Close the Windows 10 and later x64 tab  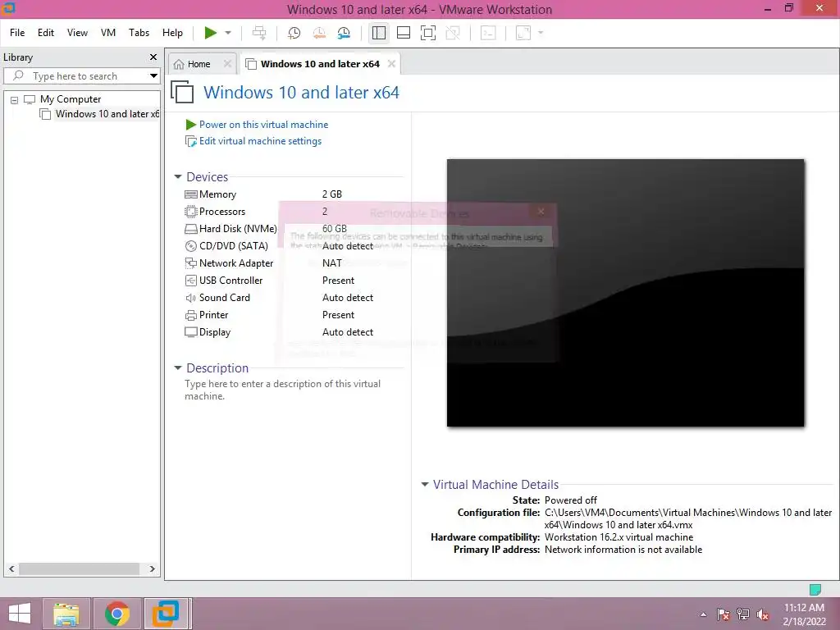(x=391, y=64)
